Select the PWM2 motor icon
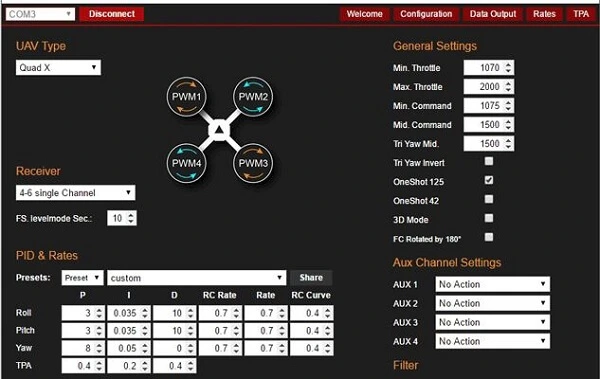Image resolution: width=600 pixels, height=379 pixels. [253, 97]
